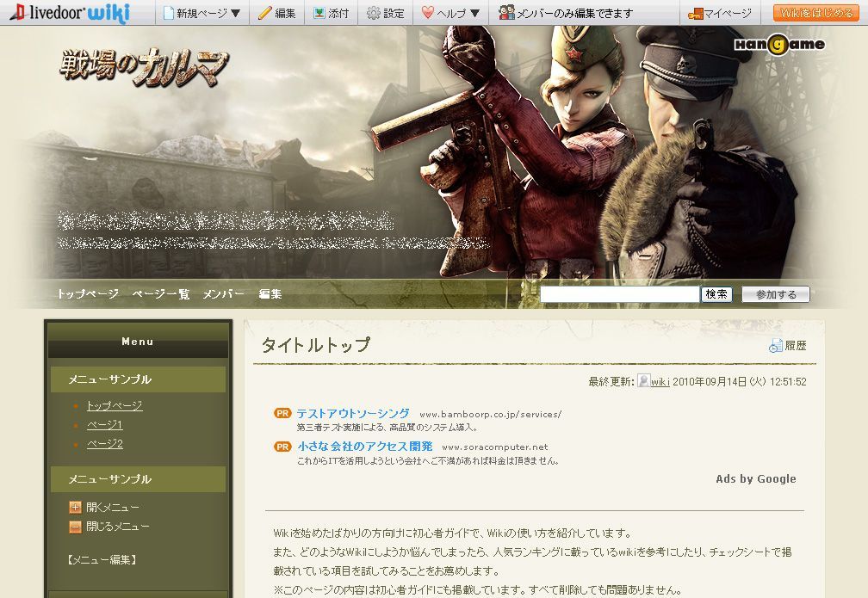Click the user avatar icon beside wiki
Viewport: 868px width, 598px height.
pos(643,380)
